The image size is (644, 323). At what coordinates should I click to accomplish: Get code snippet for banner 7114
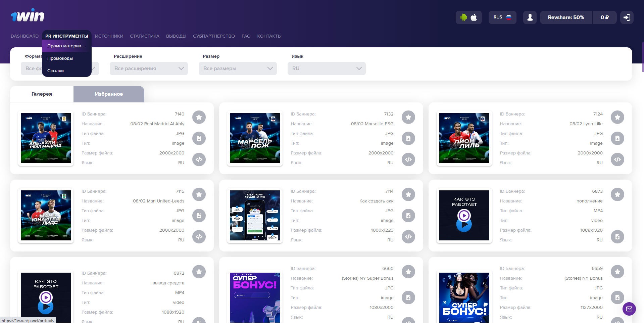(x=408, y=237)
